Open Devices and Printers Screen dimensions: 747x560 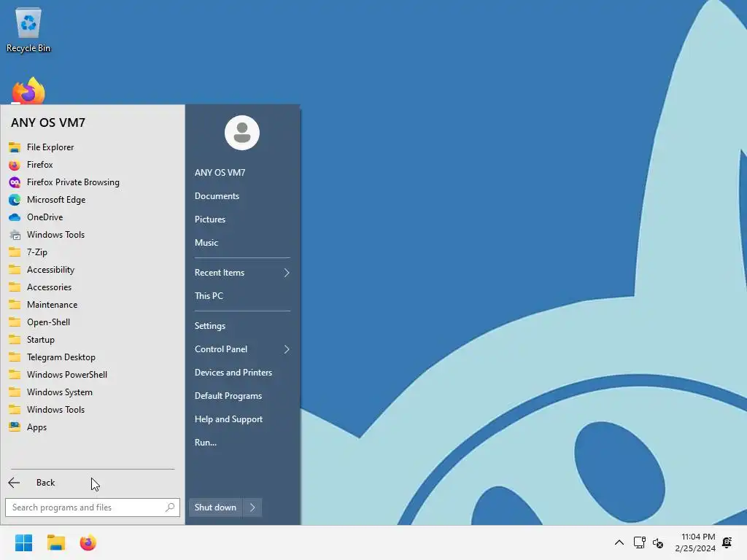pyautogui.click(x=233, y=373)
